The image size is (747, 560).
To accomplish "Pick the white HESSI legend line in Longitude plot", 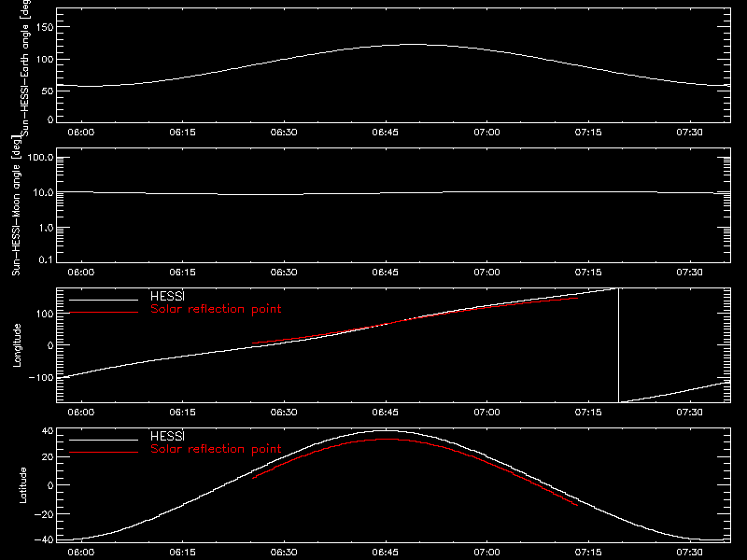I will coord(104,300).
